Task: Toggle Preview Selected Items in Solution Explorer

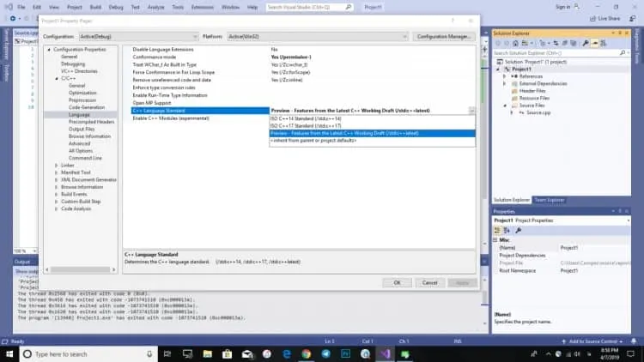Action: [x=594, y=43]
